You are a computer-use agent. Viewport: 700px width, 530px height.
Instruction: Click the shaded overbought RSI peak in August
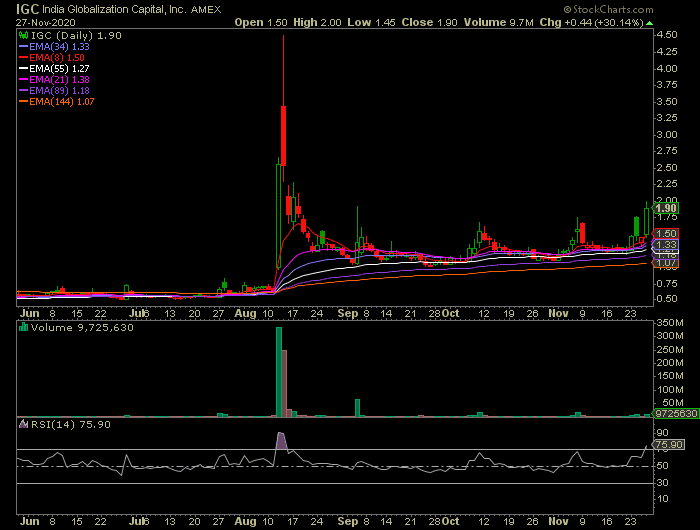(281, 440)
